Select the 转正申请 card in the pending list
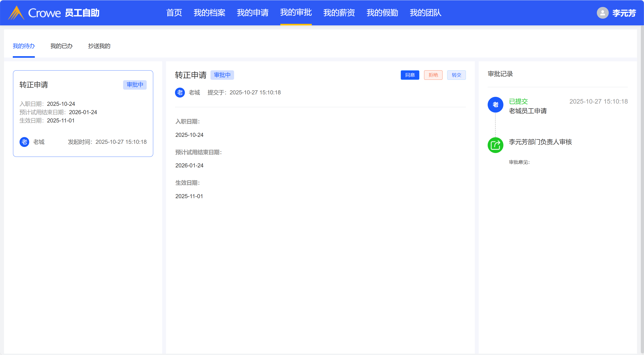The height and width of the screenshot is (355, 644). (83, 113)
